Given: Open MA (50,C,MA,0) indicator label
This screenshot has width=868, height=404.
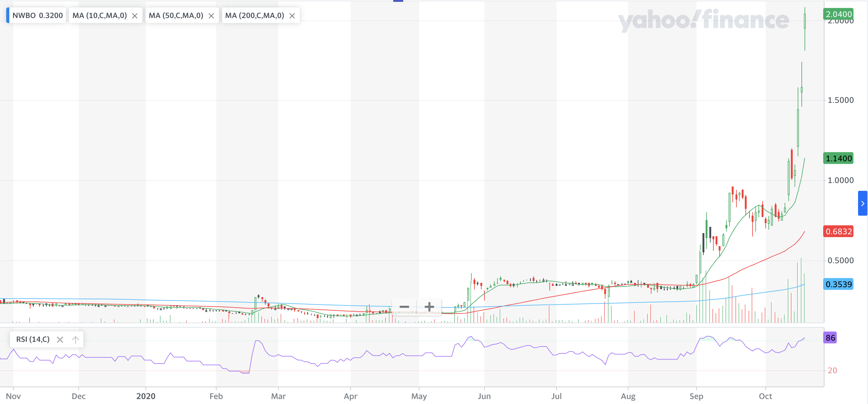Looking at the screenshot, I should pyautogui.click(x=176, y=16).
